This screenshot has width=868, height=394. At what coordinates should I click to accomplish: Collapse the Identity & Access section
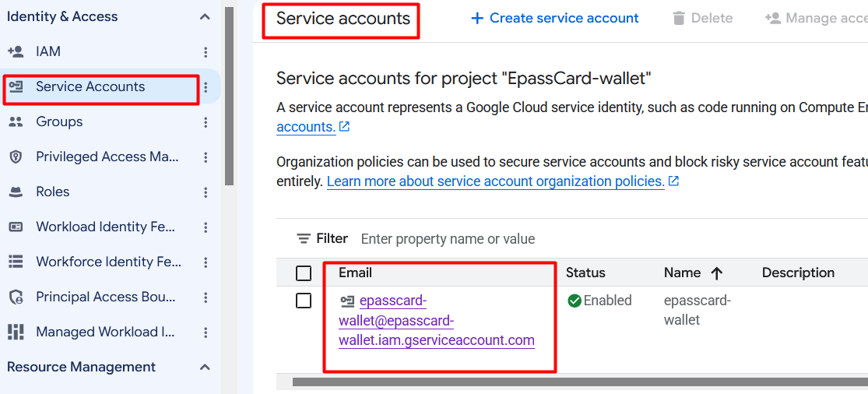(x=205, y=17)
